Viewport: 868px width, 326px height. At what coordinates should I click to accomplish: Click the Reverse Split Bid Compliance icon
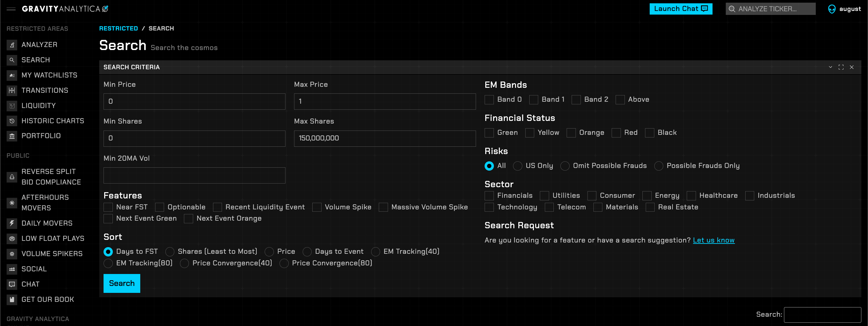point(12,177)
